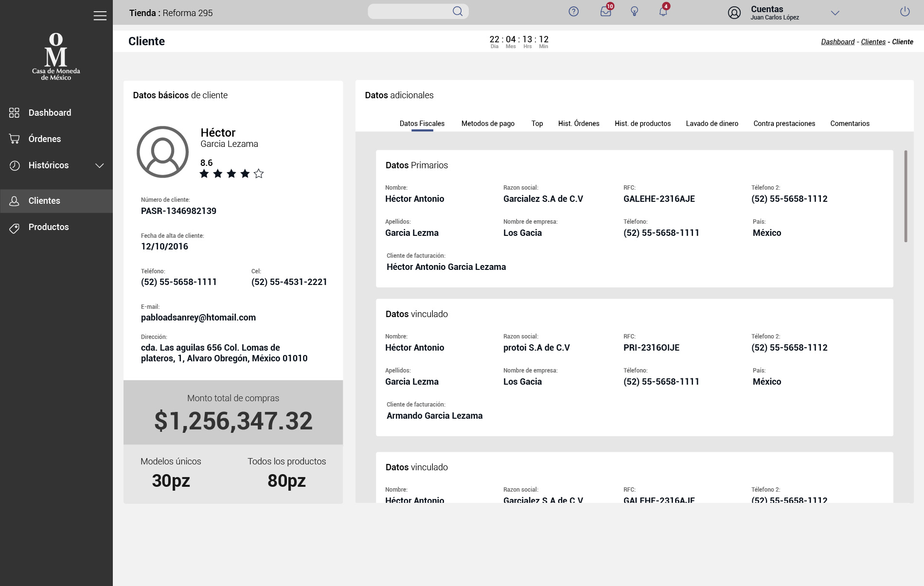
Task: Open the hamburger menu in the sidebar
Action: (100, 16)
